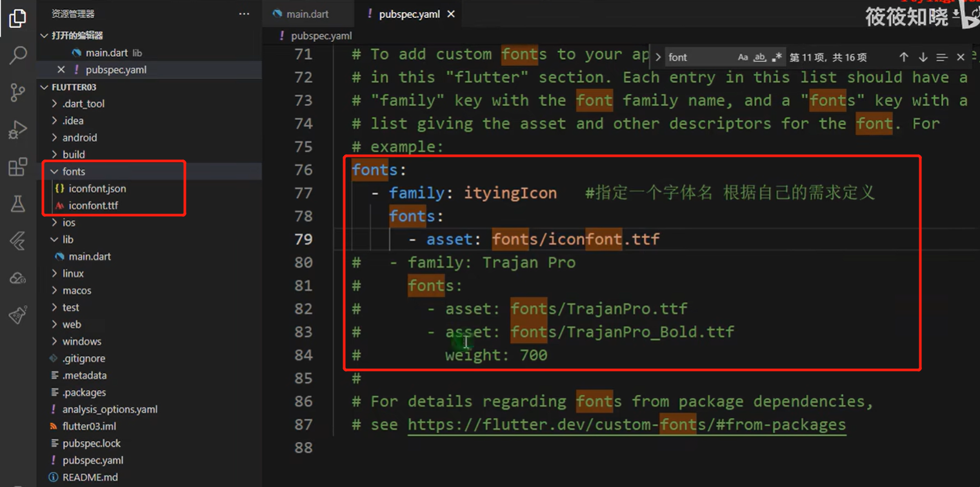This screenshot has height=487, width=980.
Task: Collapse the fonts folder
Action: click(54, 172)
